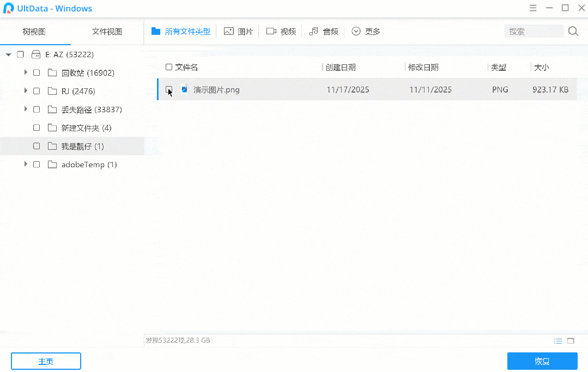Expand the 丢失路径 folder tree
The width and height of the screenshot is (588, 372).
point(25,109)
